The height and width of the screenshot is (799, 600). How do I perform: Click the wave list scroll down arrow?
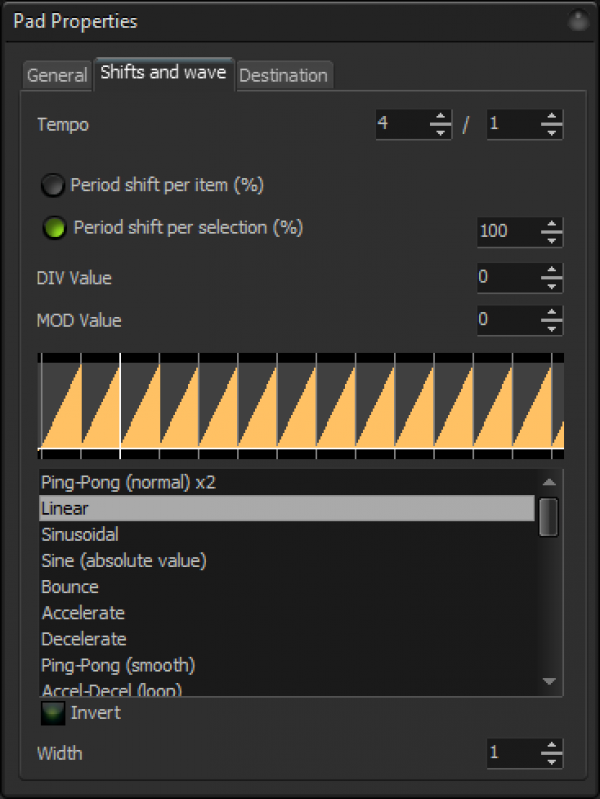pos(549,681)
